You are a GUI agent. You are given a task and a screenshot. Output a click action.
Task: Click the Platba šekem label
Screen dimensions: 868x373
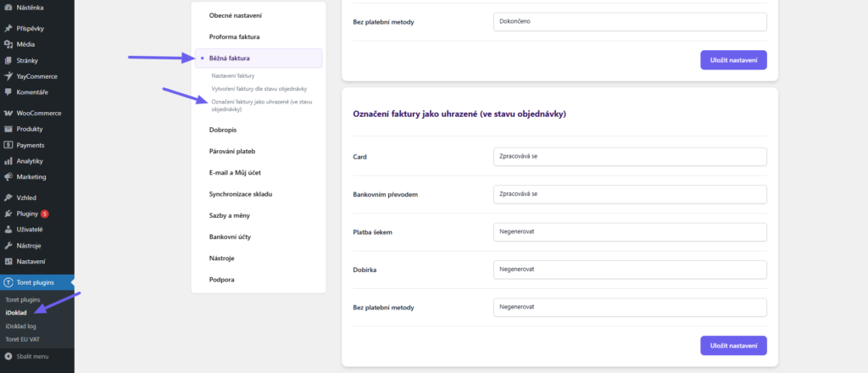(x=373, y=232)
